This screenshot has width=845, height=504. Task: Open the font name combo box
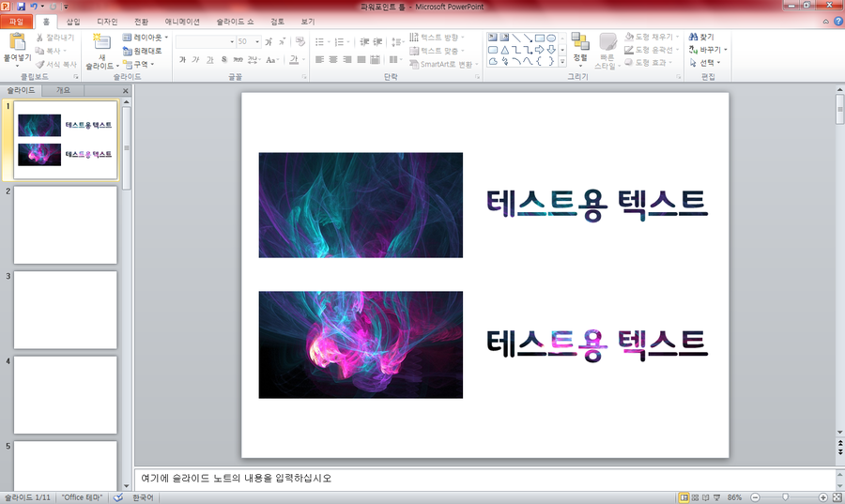point(206,41)
